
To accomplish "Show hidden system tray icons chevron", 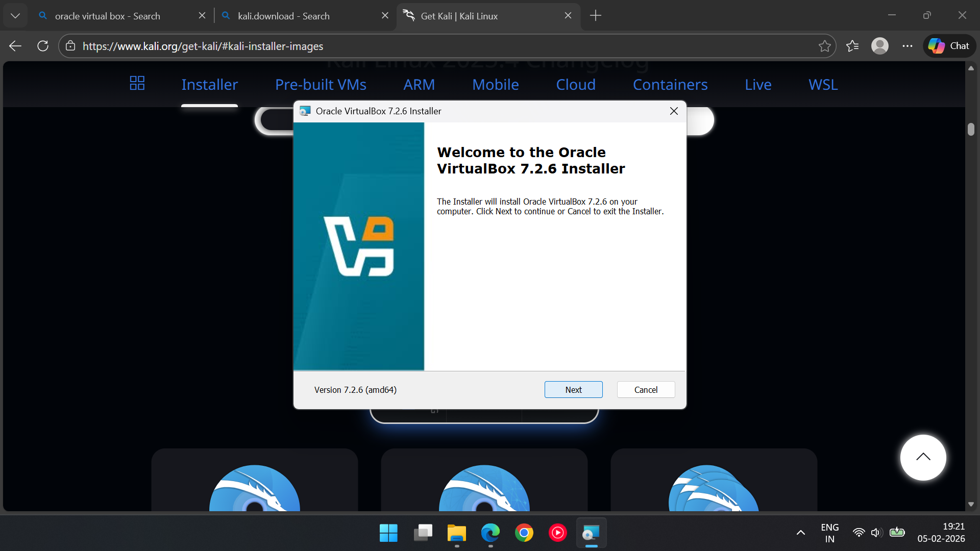I will [800, 533].
